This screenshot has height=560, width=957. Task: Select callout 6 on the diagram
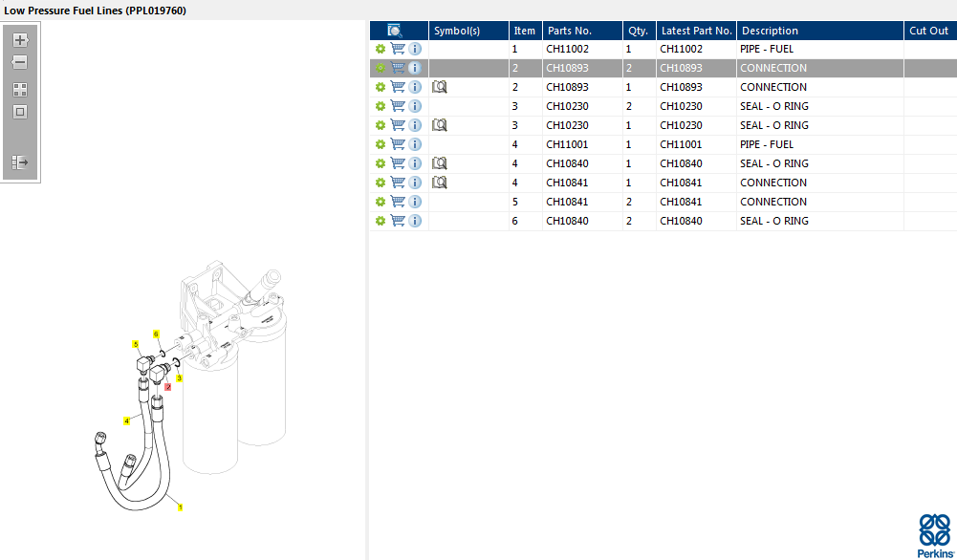pyautogui.click(x=156, y=334)
